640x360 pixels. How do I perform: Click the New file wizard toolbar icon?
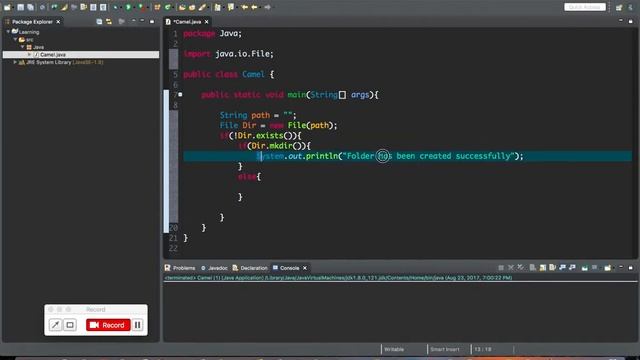[7, 7]
